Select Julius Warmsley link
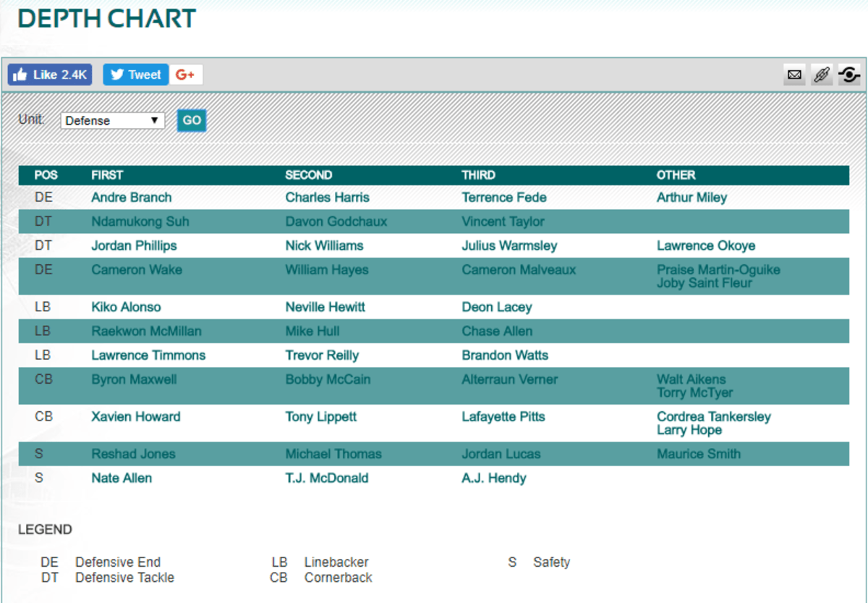 coord(509,245)
